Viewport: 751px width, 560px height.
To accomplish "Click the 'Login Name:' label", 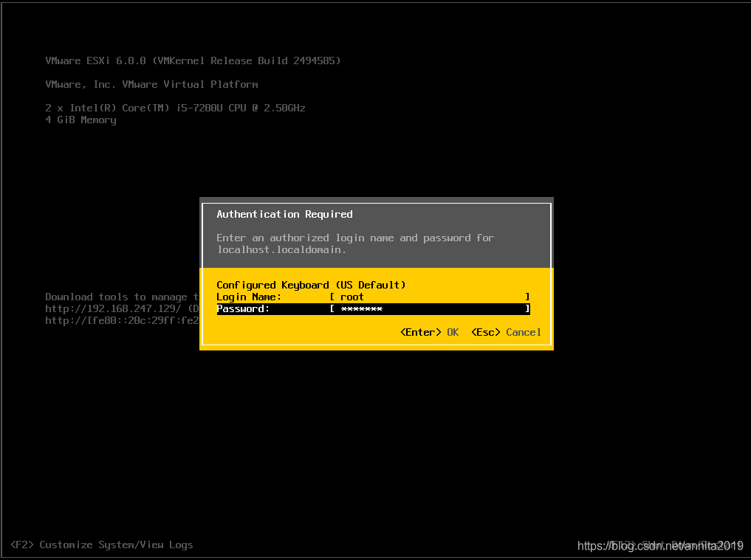I will 249,297.
